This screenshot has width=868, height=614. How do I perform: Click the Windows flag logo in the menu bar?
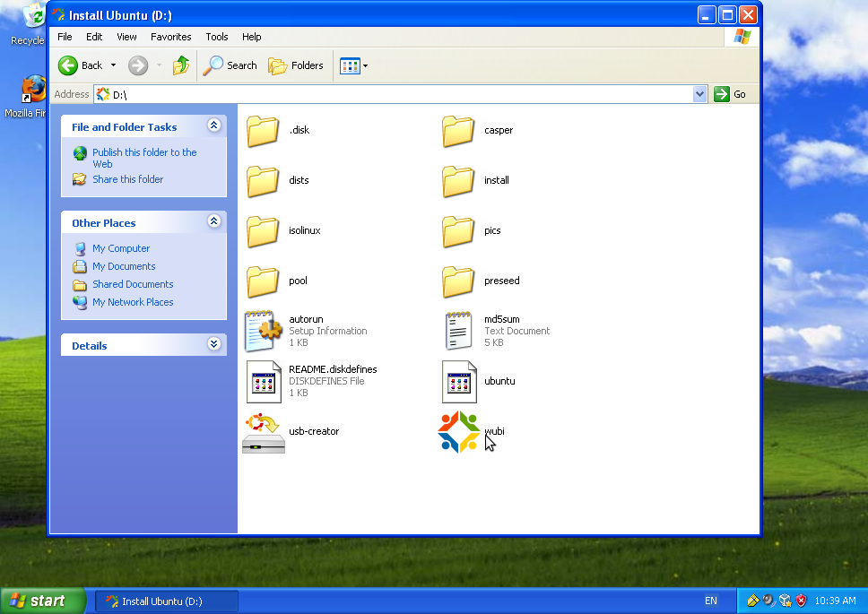coord(742,37)
